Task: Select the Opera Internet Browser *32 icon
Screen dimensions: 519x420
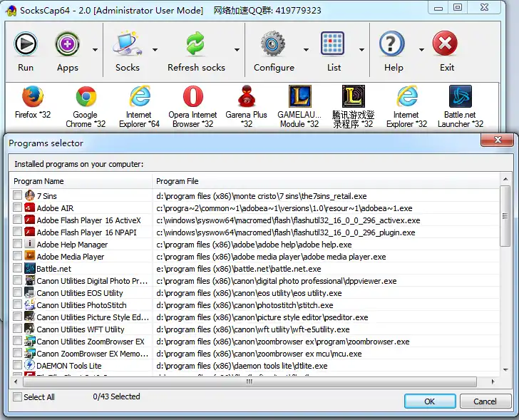Action: [193, 96]
